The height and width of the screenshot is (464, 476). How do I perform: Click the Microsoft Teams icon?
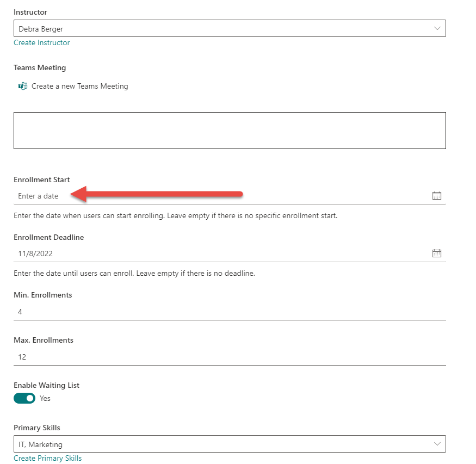click(23, 86)
